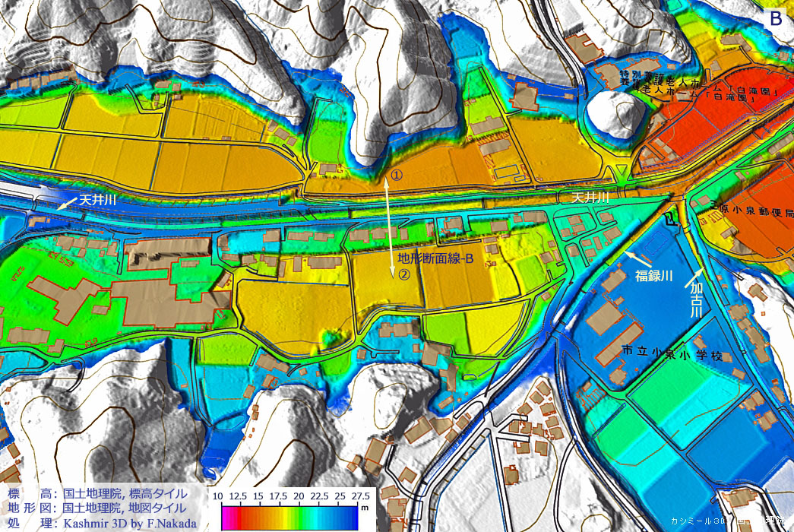Click the arrow pointing at 加古川
This screenshot has height=532, width=794.
pyautogui.click(x=702, y=276)
